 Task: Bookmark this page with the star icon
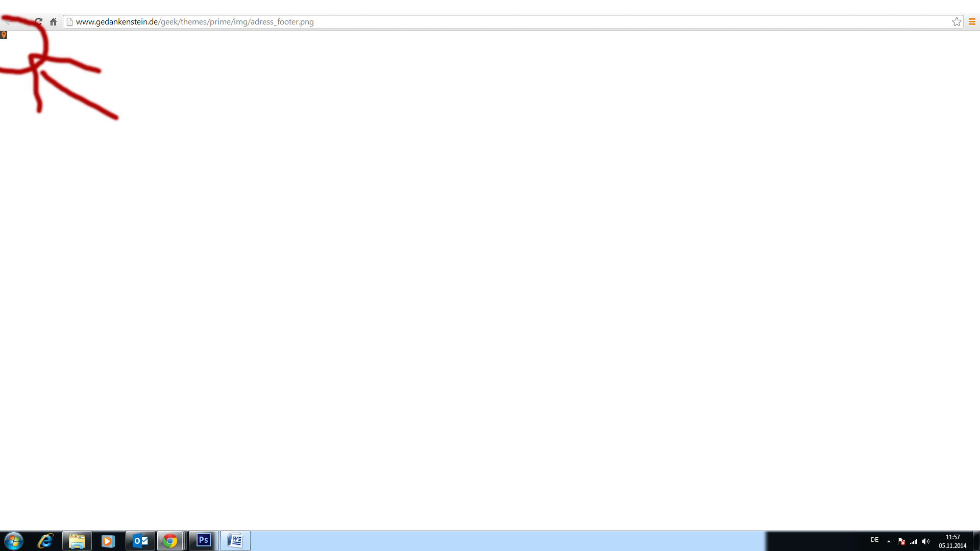coord(957,21)
